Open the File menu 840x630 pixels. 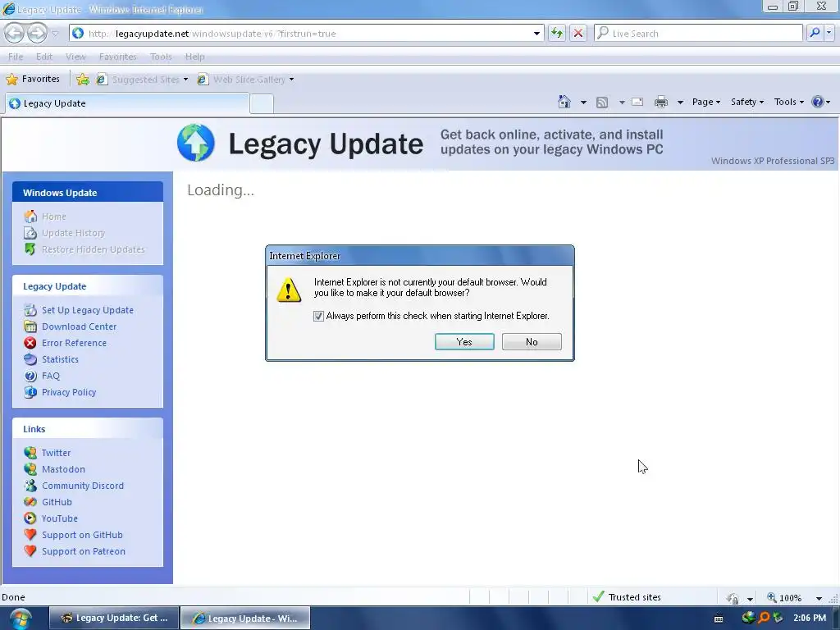(x=16, y=57)
